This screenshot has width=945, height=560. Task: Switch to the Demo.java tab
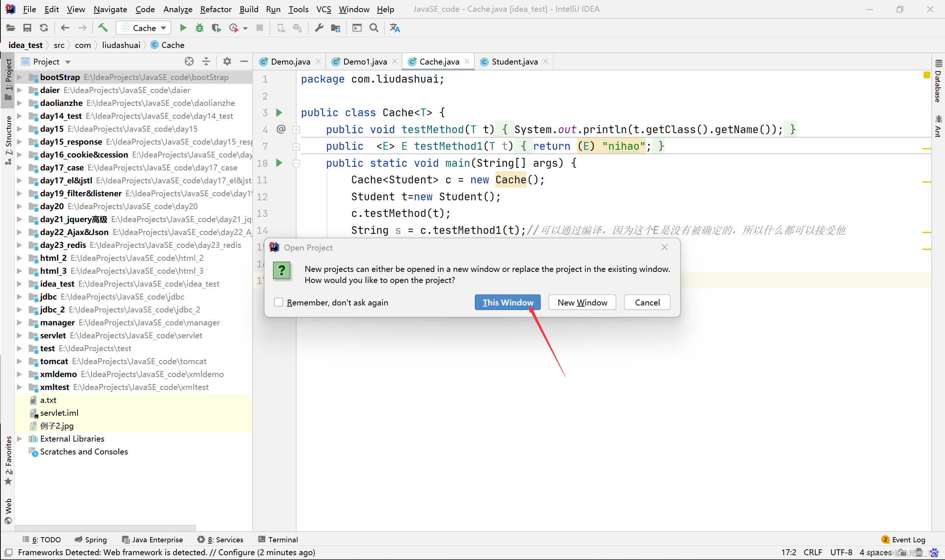click(x=290, y=62)
